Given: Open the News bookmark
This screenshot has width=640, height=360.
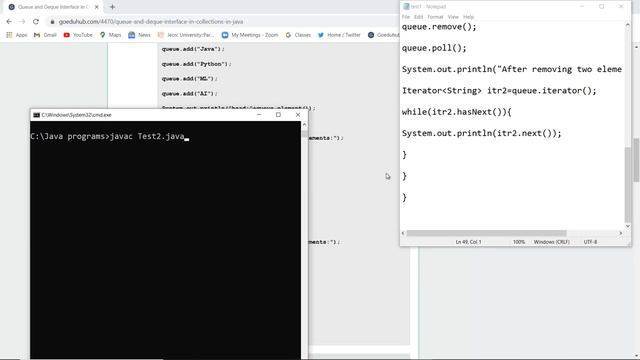Looking at the screenshot, I should [x=139, y=35].
